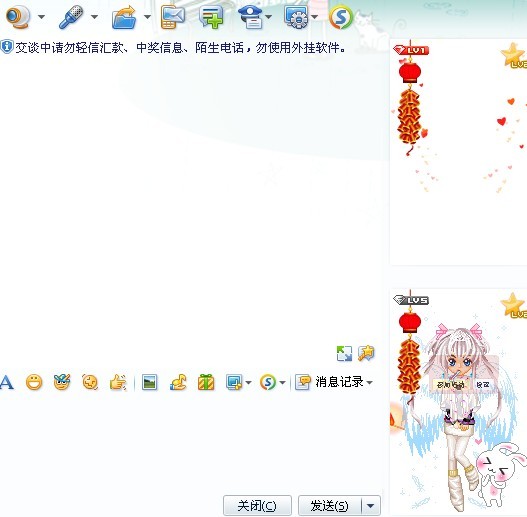Open the monitor gear dropdown arrow
The width and height of the screenshot is (527, 517).
pyautogui.click(x=315, y=16)
